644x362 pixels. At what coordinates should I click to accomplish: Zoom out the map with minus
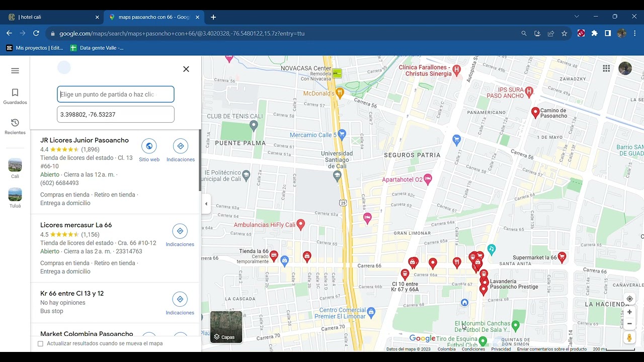(x=629, y=324)
